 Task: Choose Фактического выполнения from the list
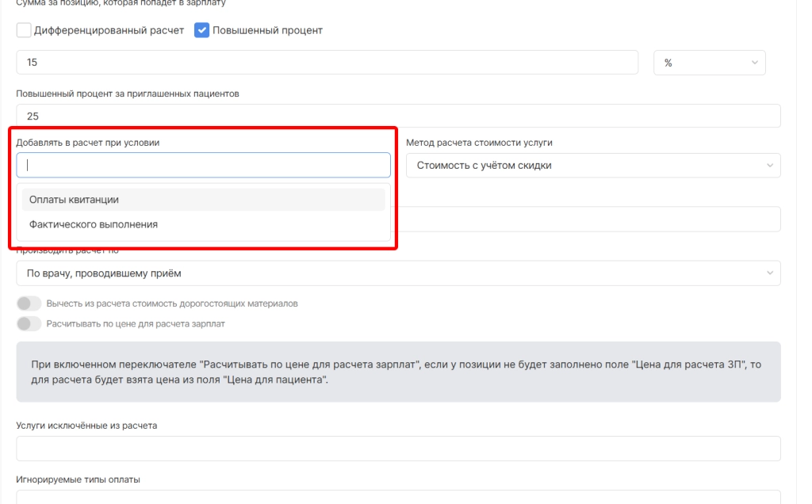coord(203,224)
